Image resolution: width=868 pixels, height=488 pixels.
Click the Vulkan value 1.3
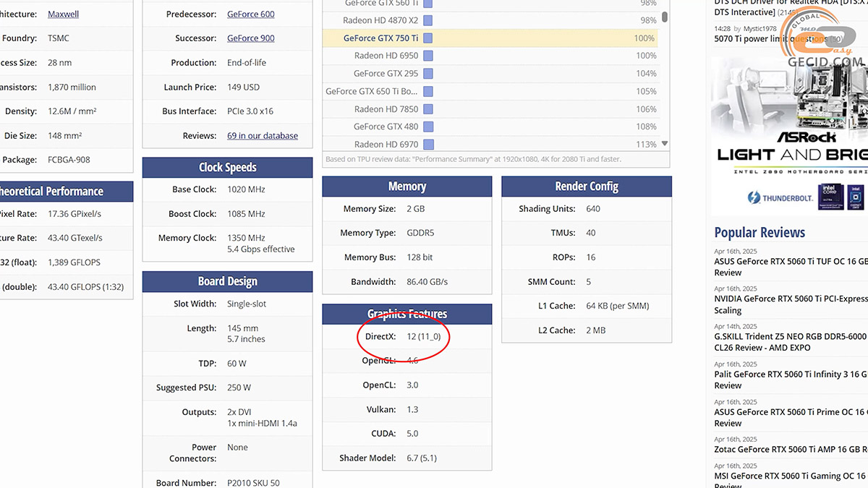coord(412,409)
